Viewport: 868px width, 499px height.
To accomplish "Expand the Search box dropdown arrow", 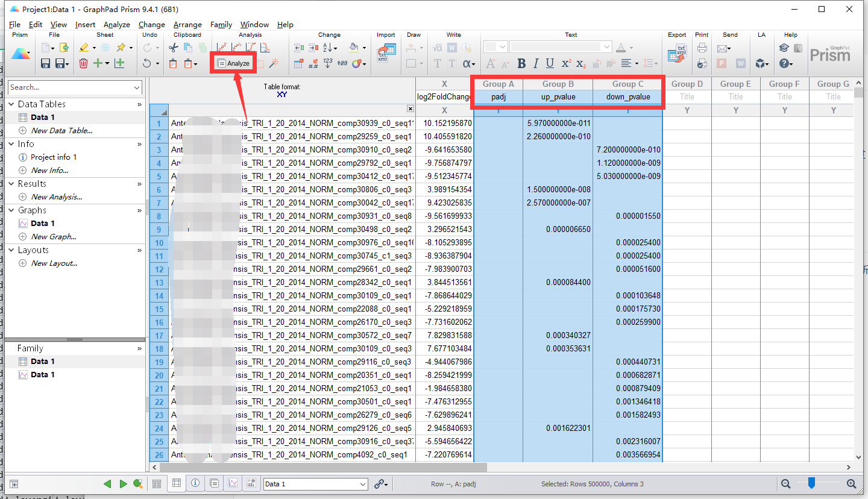I will point(137,87).
